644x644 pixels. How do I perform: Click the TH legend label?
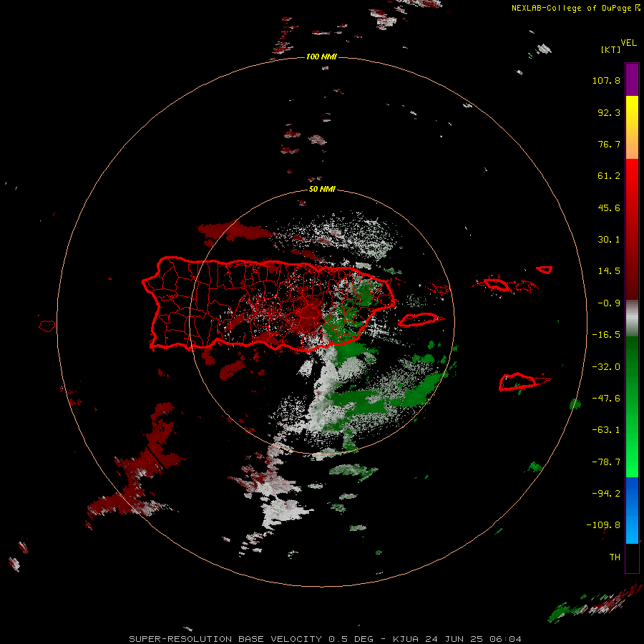pyautogui.click(x=615, y=557)
